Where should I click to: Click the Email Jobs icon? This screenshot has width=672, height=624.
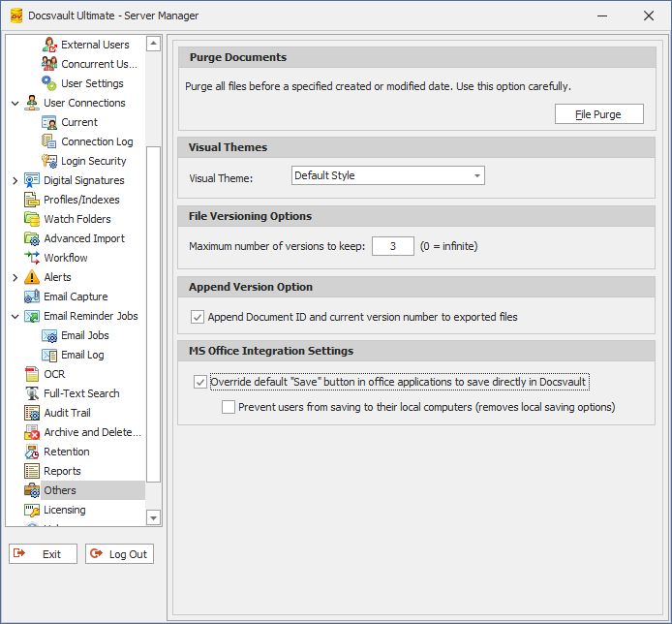coord(49,335)
